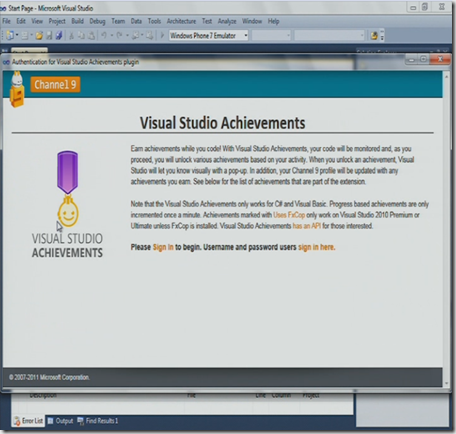The height and width of the screenshot is (434, 456).
Task: Click the File column header in Error List
Action: pyautogui.click(x=191, y=395)
